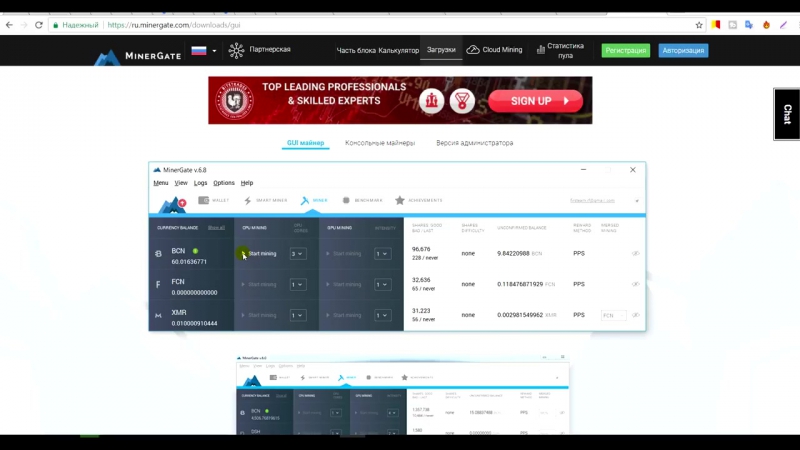Click the MinerGate logo in header
800x450 pixels.
coord(138,56)
